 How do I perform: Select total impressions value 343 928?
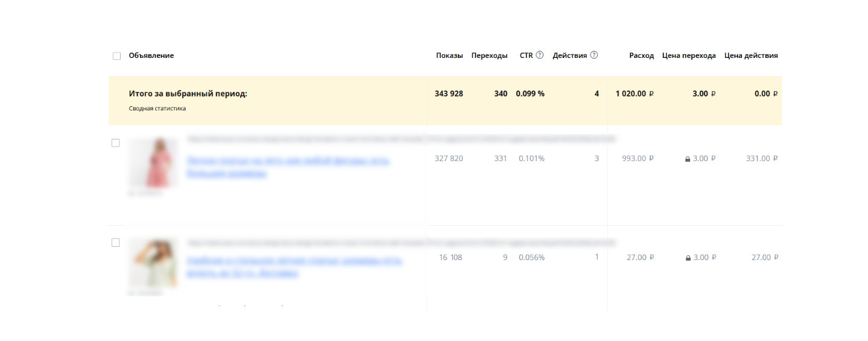pos(449,94)
